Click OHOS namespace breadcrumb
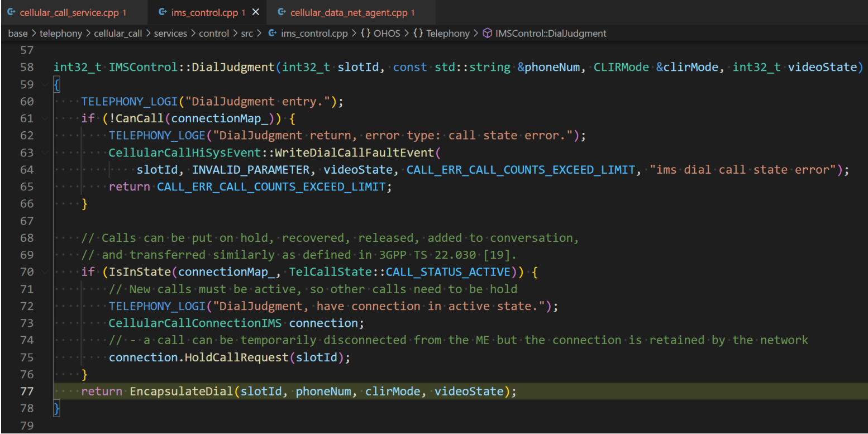868x434 pixels. pos(387,33)
